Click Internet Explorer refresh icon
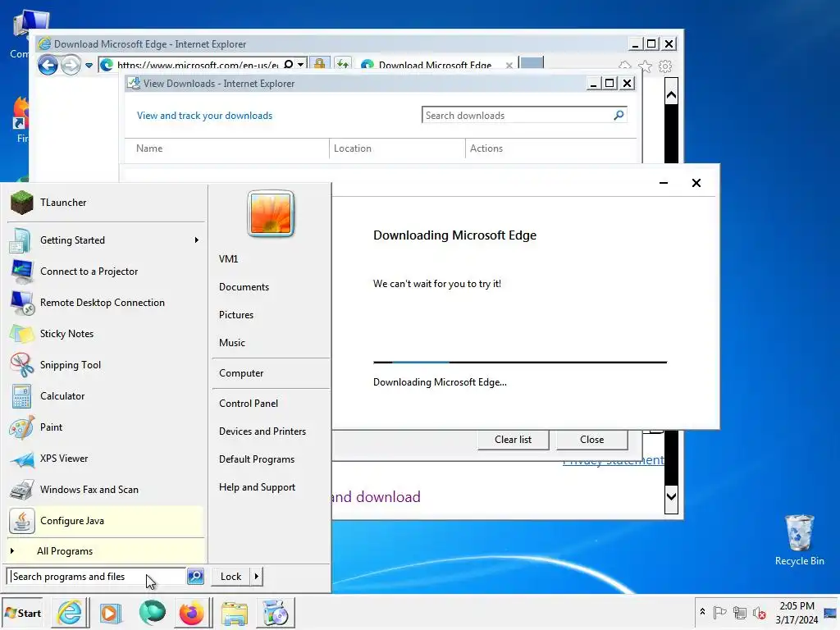840x630 pixels. click(343, 64)
